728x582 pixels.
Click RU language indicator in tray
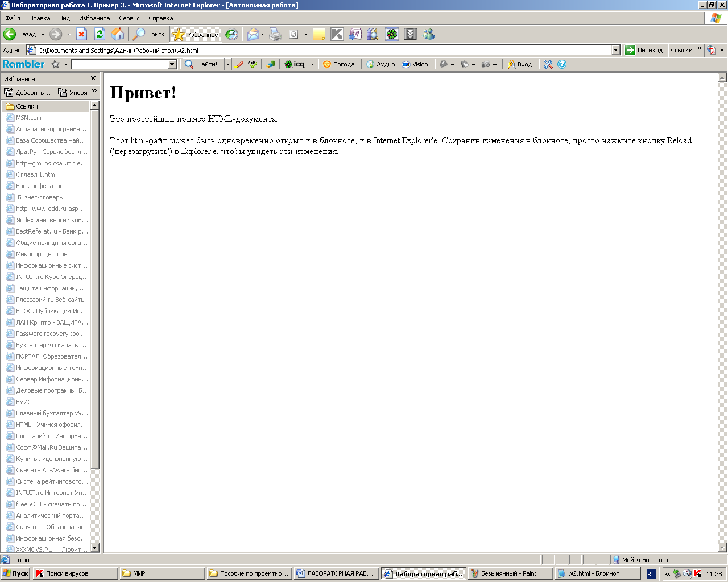[x=651, y=574]
